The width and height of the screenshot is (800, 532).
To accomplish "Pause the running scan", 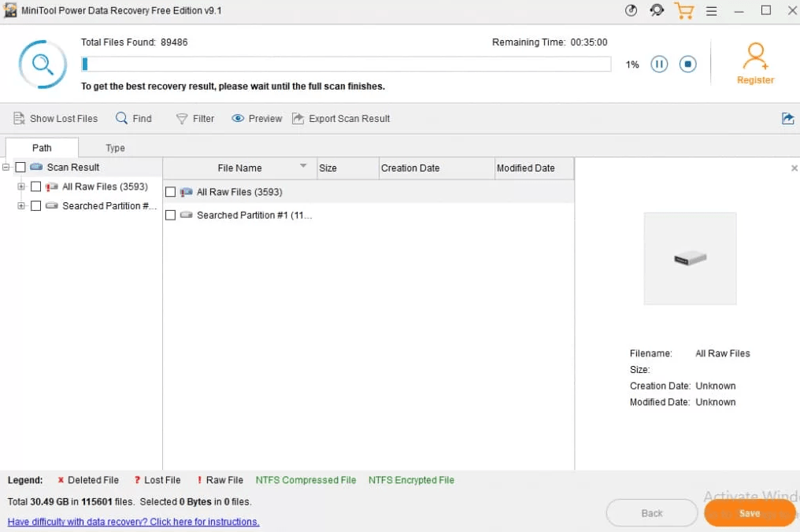I will pos(659,65).
